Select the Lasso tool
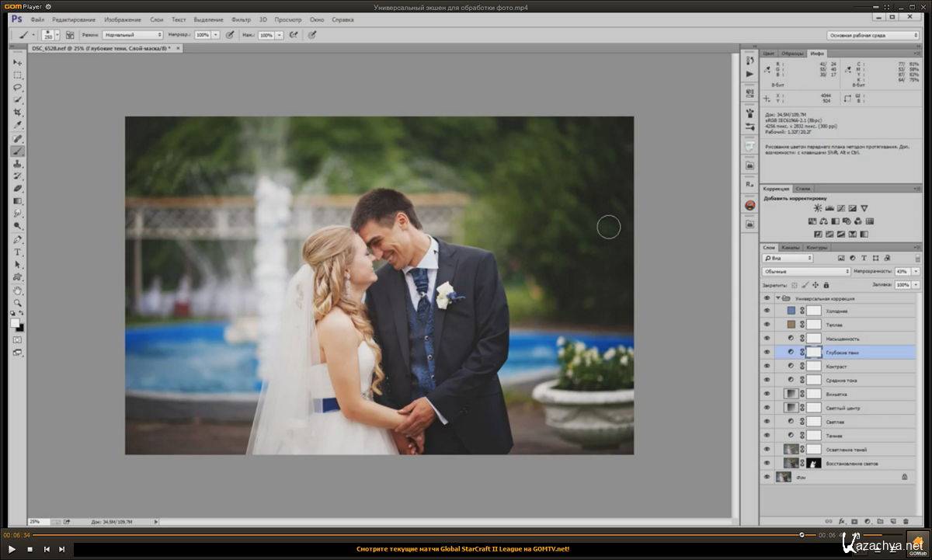Screen dimensions: 932x560 click(18, 88)
